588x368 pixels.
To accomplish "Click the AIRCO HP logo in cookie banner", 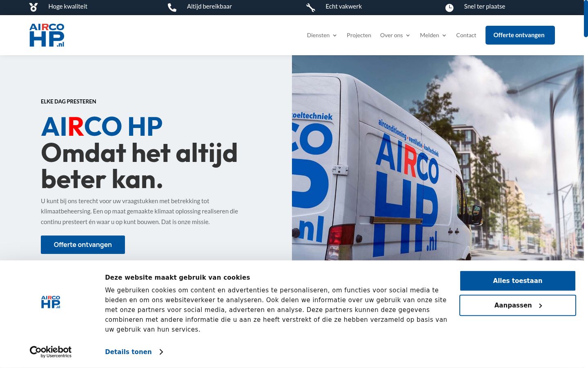I will (51, 302).
